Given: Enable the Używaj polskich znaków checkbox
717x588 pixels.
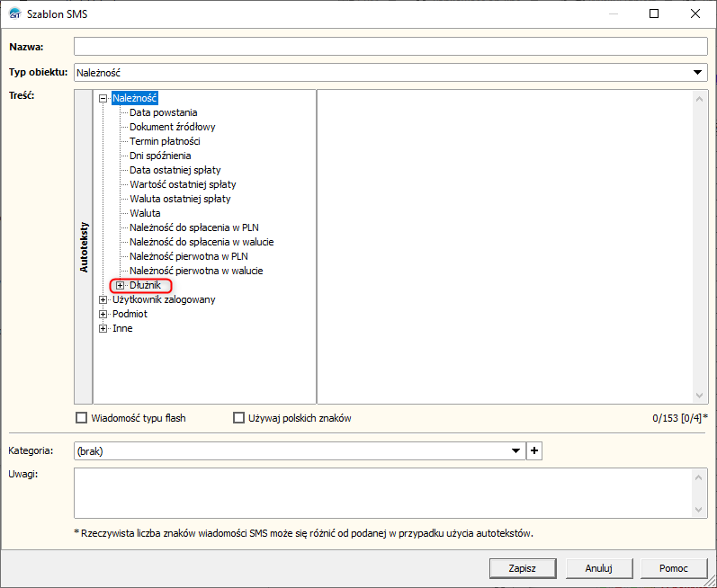Looking at the screenshot, I should [238, 417].
